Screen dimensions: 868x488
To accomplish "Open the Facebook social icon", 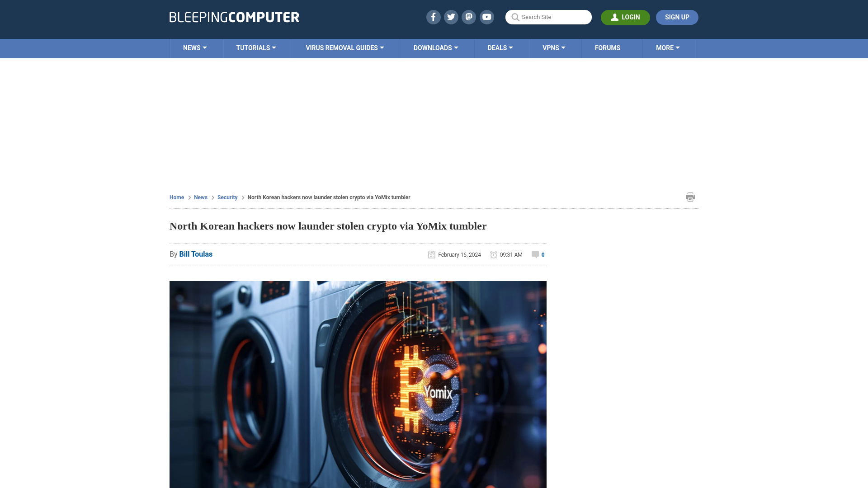I will click(434, 17).
